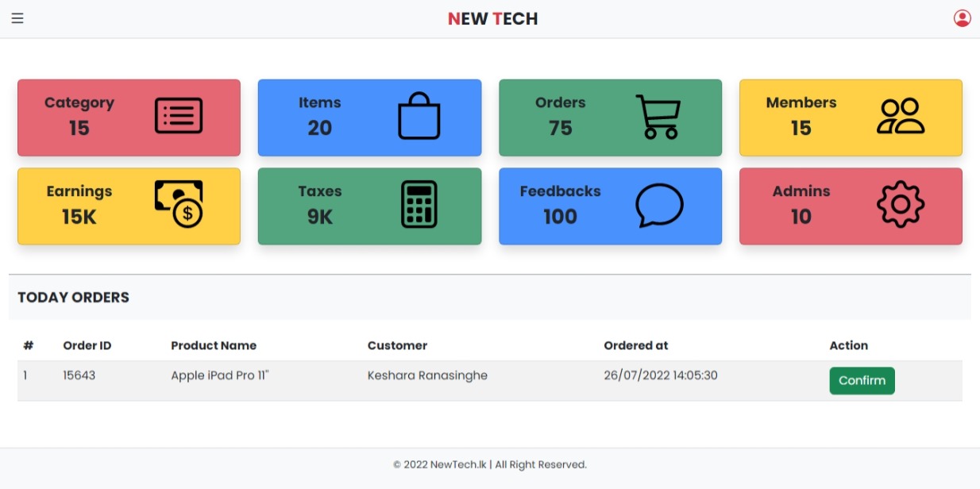Click the Earnings money icon
Image resolution: width=980 pixels, height=489 pixels.
point(178,204)
